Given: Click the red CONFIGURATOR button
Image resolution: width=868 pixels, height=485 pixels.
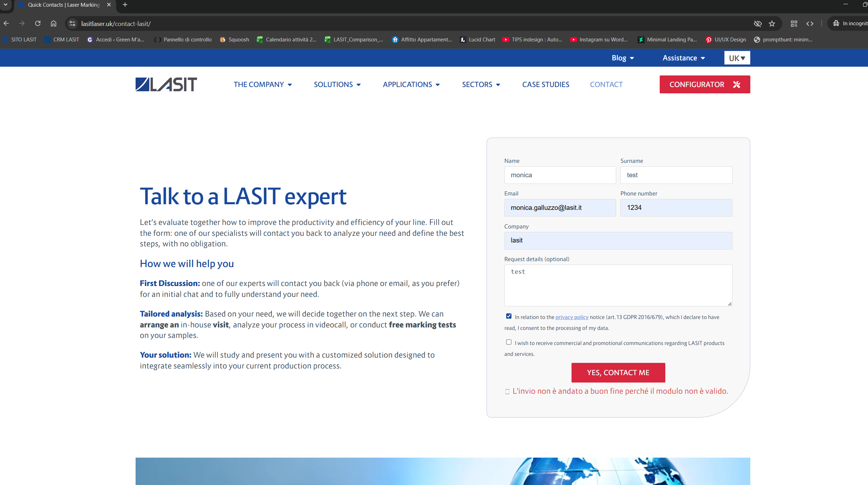Looking at the screenshot, I should point(705,85).
